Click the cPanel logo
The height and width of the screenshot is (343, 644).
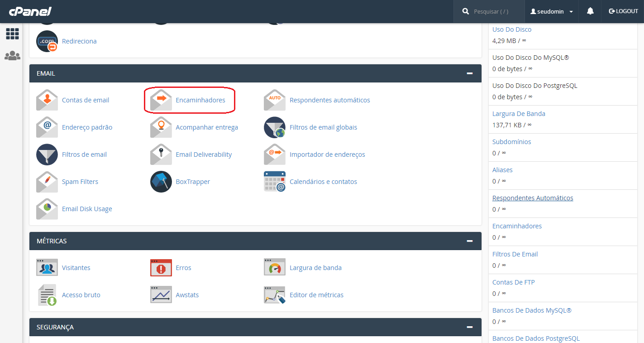pyautogui.click(x=30, y=11)
